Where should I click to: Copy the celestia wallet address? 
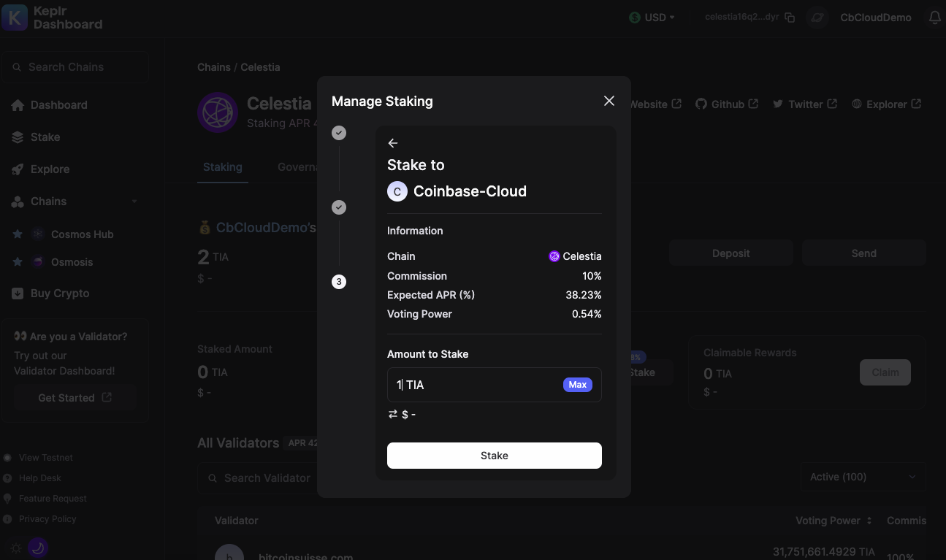tap(790, 18)
